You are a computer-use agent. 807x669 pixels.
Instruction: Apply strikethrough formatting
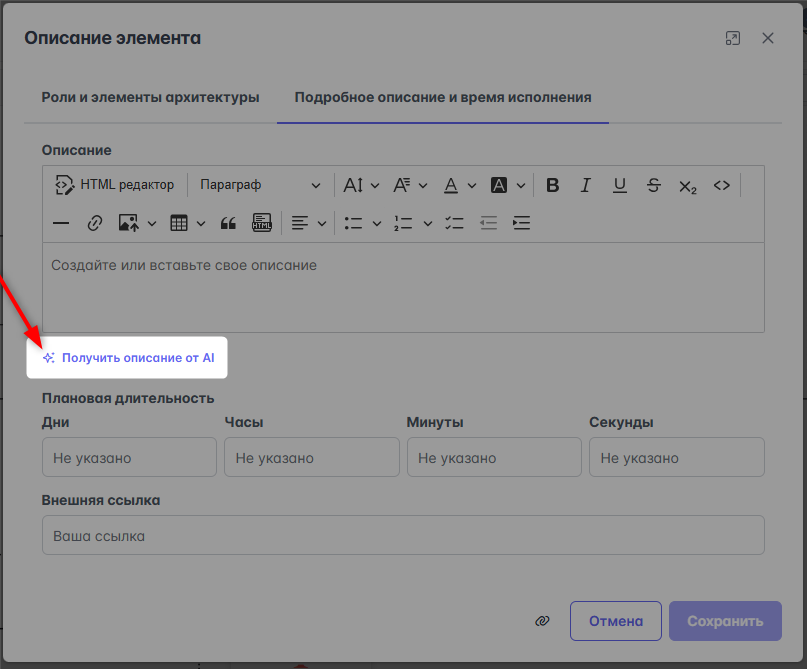654,185
